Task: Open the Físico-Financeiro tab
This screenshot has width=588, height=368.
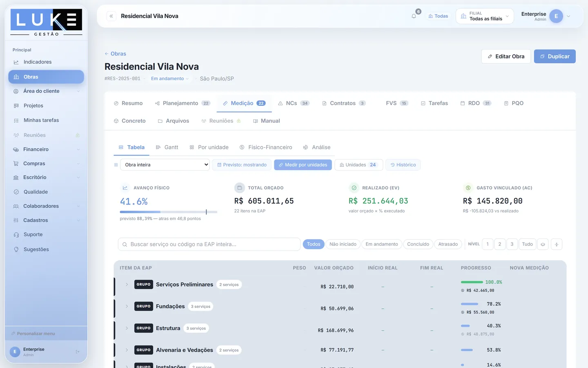Action: point(266,147)
